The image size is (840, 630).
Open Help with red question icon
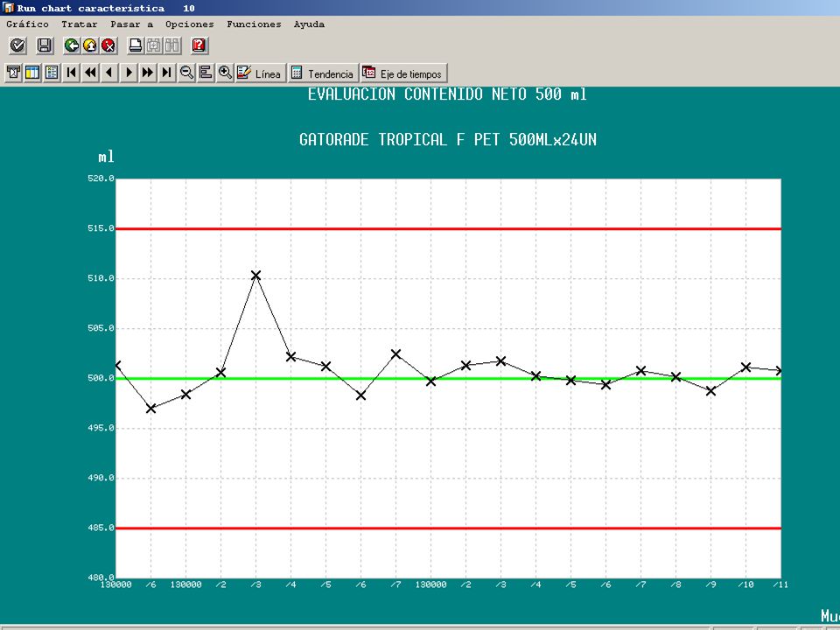(x=199, y=45)
